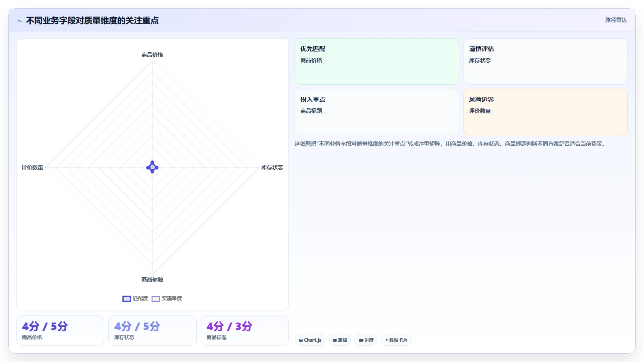644x362 pixels.
Task: Open the 风险边界 card
Action: tap(545, 112)
